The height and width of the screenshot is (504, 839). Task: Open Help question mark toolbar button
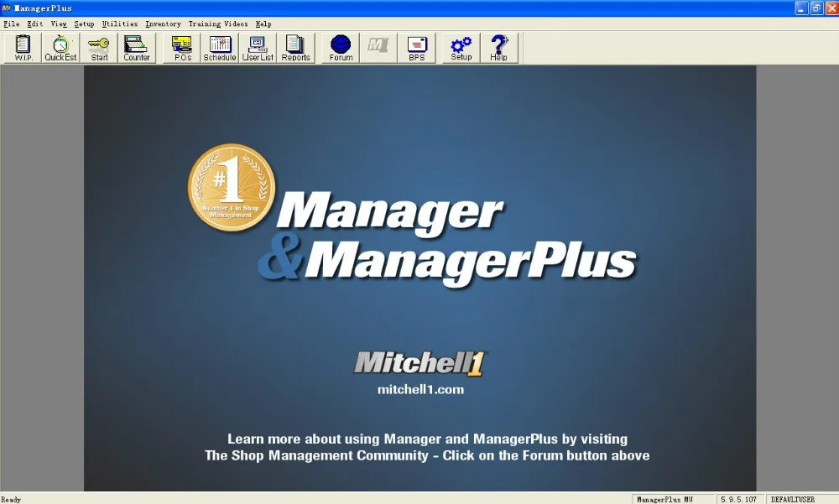pyautogui.click(x=498, y=48)
